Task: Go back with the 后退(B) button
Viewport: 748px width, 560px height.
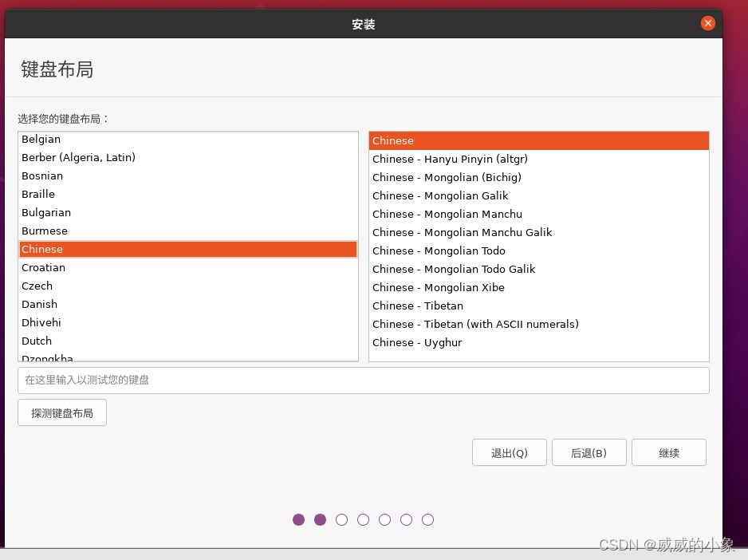Action: pos(589,452)
